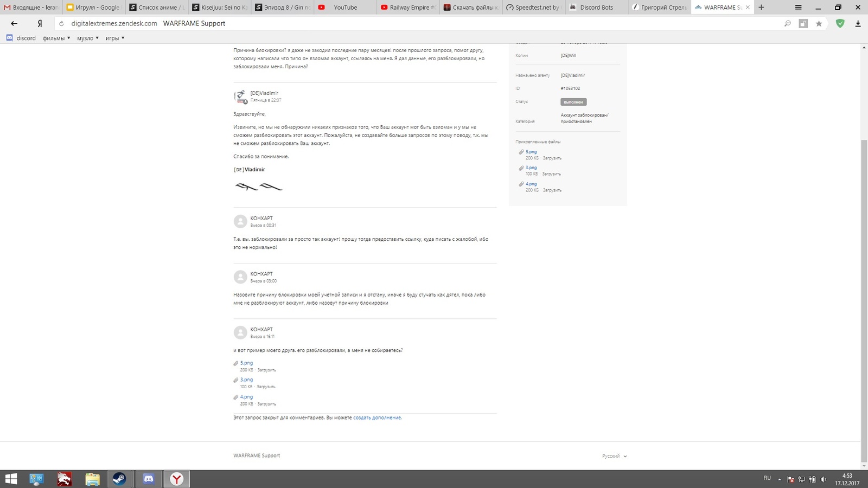
Task: Click avatar next to the 03:00 comment
Action: coord(240,277)
